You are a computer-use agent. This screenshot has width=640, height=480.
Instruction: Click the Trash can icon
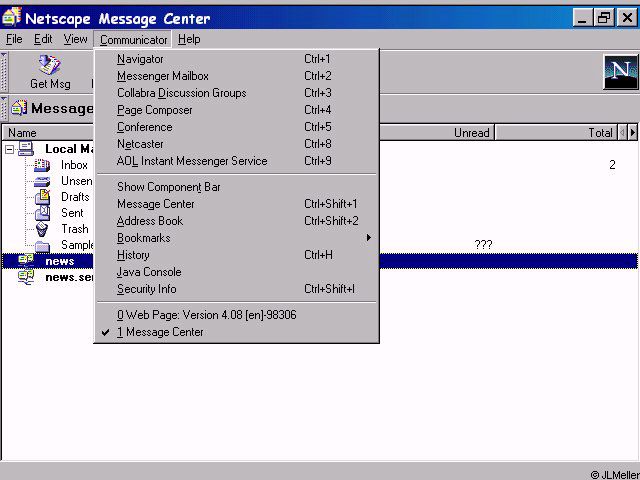point(42,229)
